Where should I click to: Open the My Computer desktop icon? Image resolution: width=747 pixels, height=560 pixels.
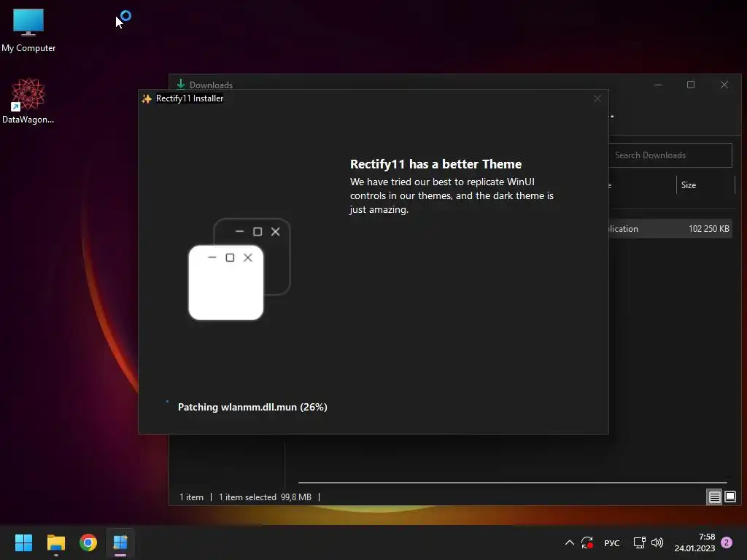tap(28, 30)
